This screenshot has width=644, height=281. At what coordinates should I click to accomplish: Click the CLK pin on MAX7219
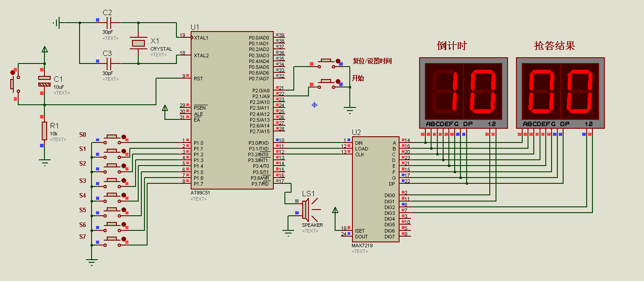[x=360, y=154]
